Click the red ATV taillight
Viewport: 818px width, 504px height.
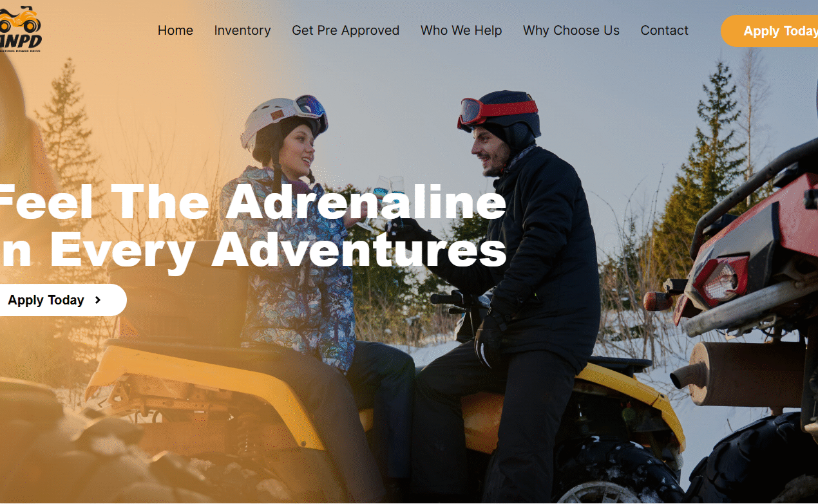[x=721, y=281]
